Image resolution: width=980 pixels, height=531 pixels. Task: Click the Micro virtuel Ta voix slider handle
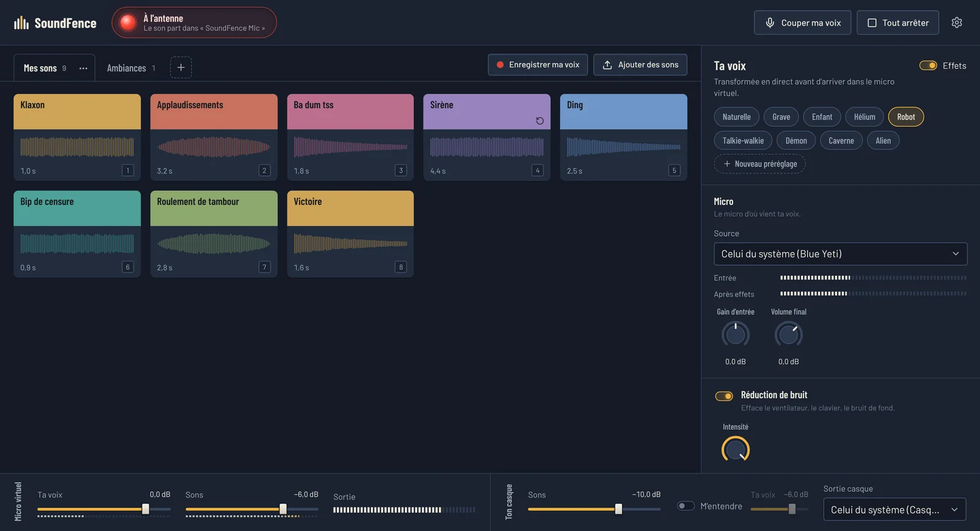tap(146, 509)
